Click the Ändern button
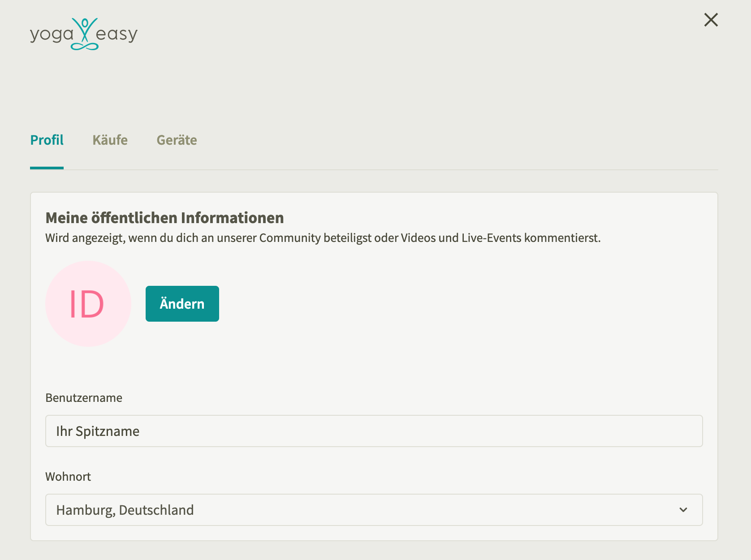The height and width of the screenshot is (560, 751). coord(182,304)
